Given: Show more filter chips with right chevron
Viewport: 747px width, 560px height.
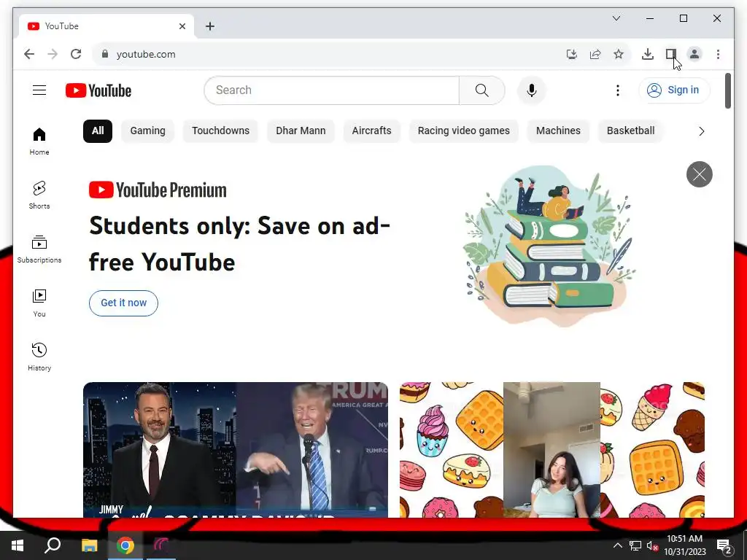Looking at the screenshot, I should point(701,131).
